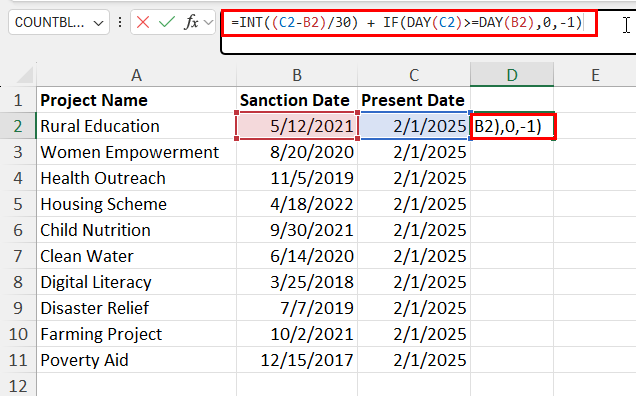Select the Child Nutrition cell
This screenshot has height=396, width=636.
click(136, 230)
